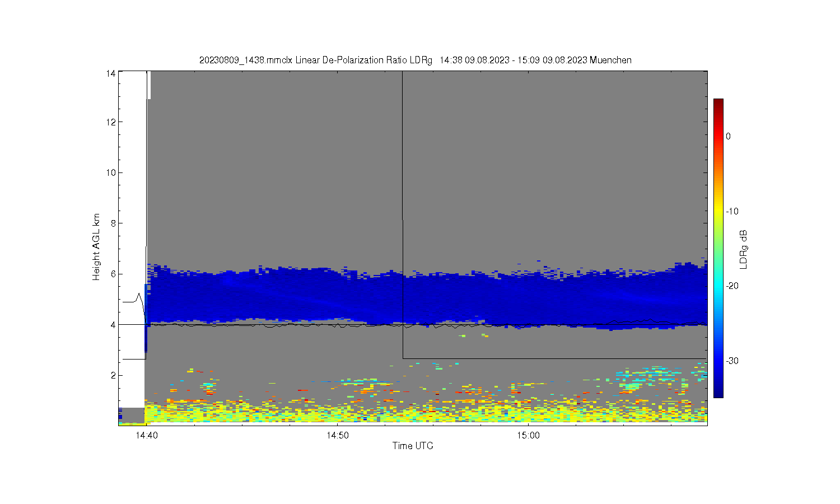
Task: Click the 12 height tick label
Action: (111, 122)
